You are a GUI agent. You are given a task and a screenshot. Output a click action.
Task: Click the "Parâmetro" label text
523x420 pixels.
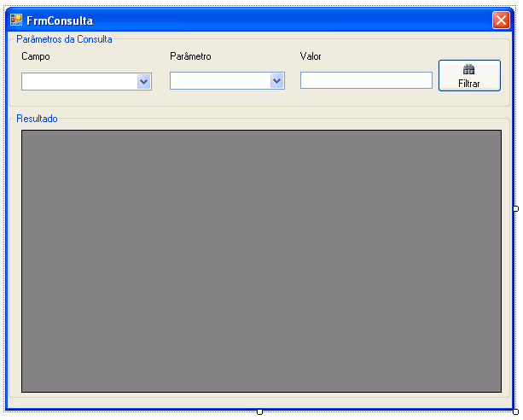click(x=190, y=56)
